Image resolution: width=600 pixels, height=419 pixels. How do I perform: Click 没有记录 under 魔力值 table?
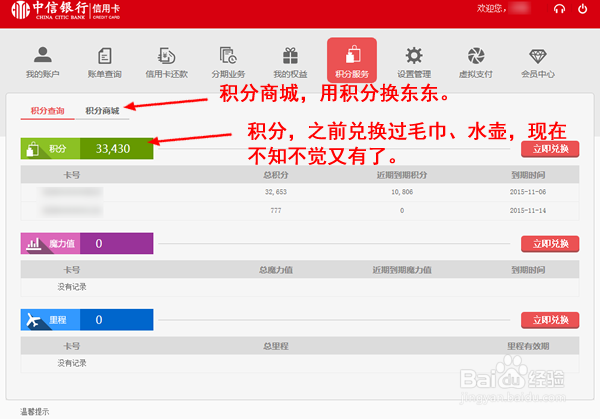72,287
